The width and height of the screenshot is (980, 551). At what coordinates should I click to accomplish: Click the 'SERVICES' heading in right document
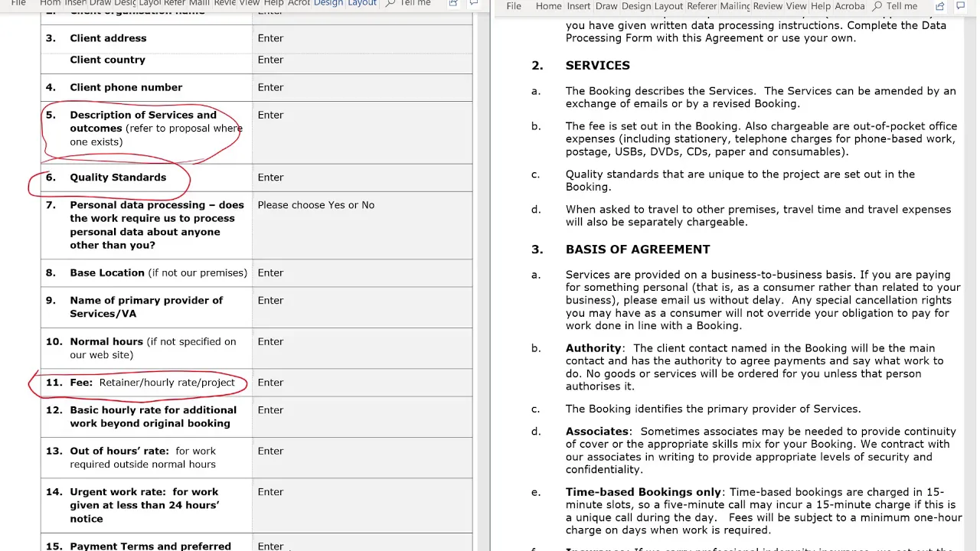tap(598, 66)
